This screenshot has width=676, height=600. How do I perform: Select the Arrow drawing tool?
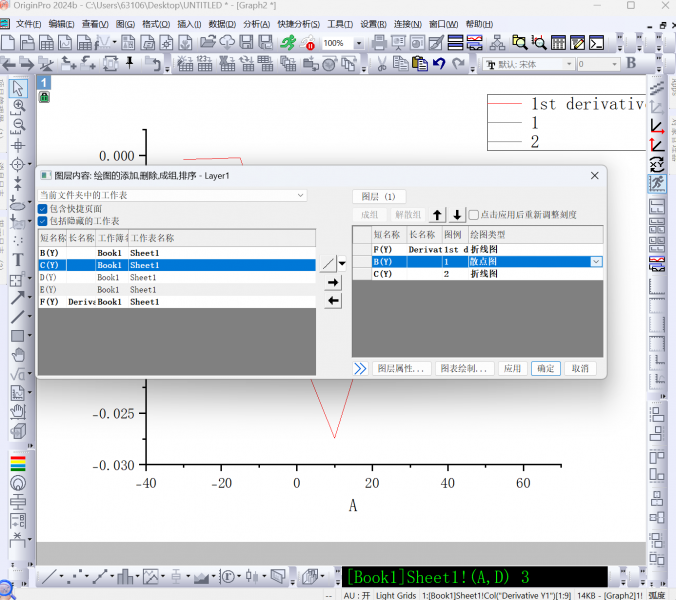[18, 298]
